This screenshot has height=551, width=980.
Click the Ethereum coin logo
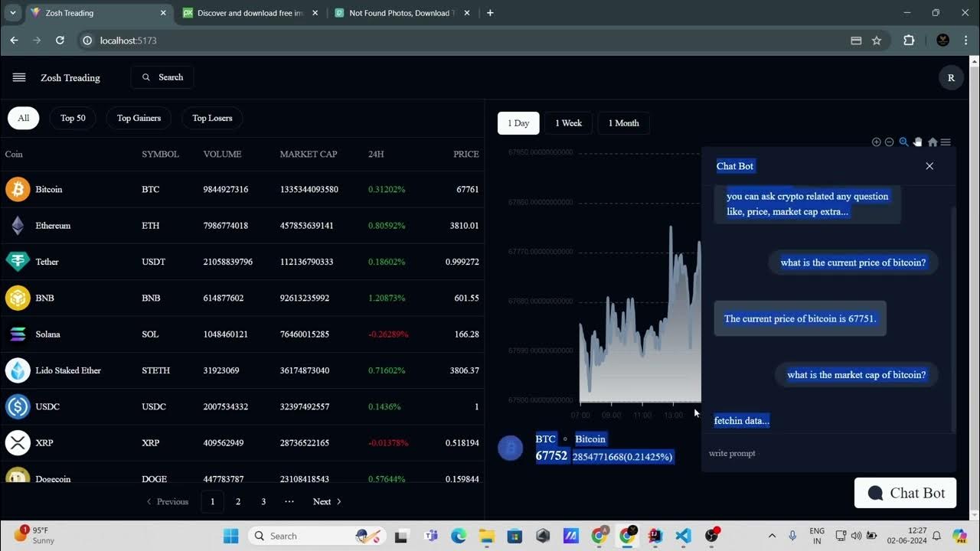18,226
